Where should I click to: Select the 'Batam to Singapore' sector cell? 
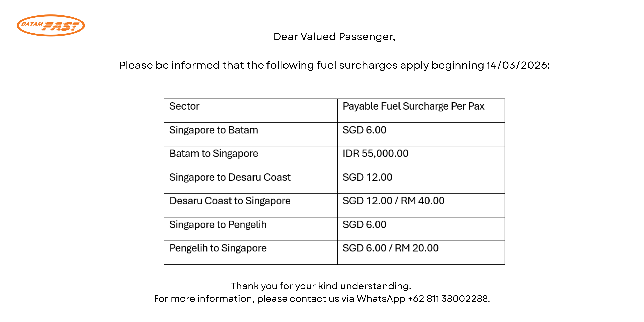[x=250, y=158]
